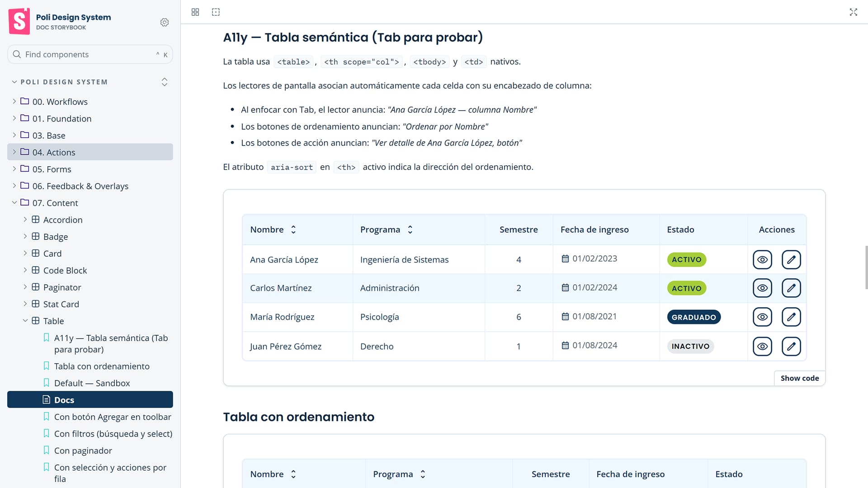The width and height of the screenshot is (868, 488).
Task: Select the Docs page
Action: click(x=90, y=399)
